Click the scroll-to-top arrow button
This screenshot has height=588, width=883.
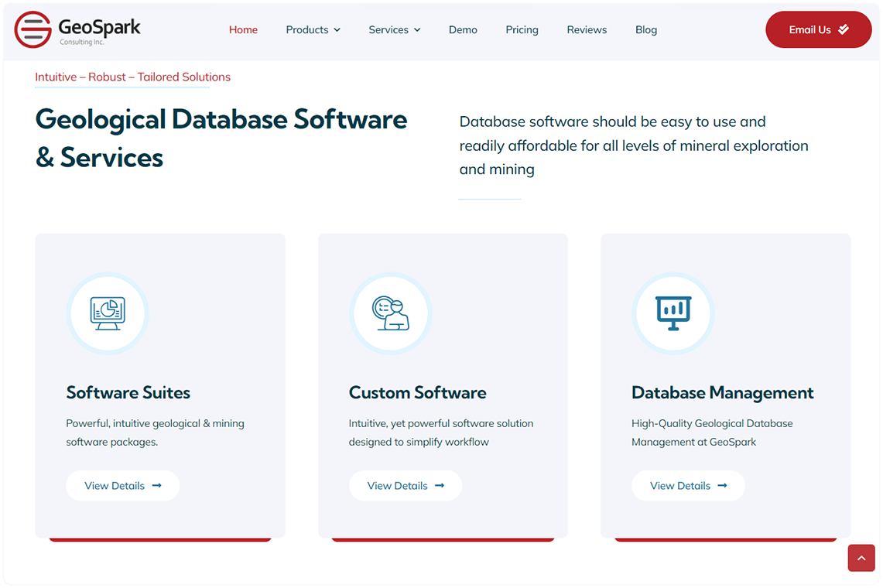pos(861,558)
